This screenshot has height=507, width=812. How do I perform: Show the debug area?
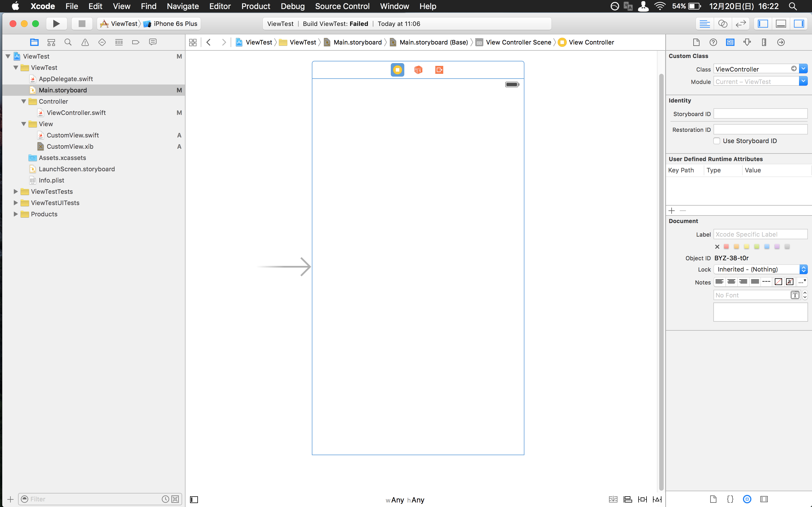point(780,23)
